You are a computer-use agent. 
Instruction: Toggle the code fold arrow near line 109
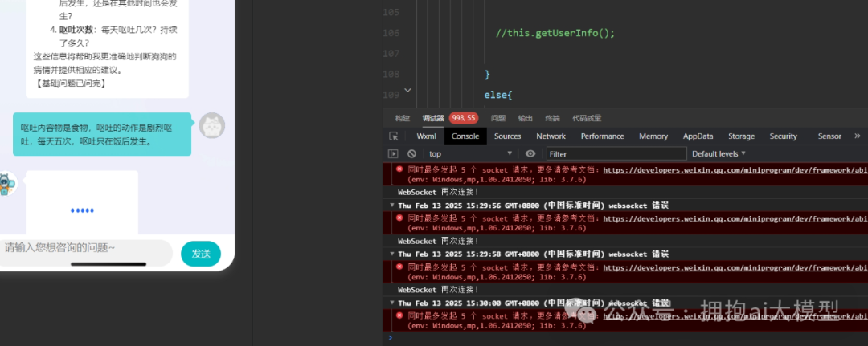[x=407, y=90]
